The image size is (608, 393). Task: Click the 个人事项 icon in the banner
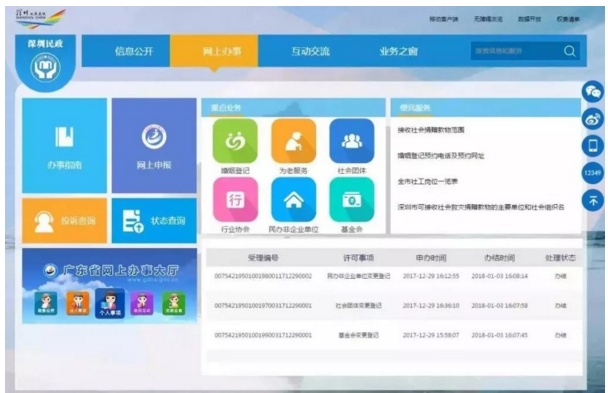[110, 303]
